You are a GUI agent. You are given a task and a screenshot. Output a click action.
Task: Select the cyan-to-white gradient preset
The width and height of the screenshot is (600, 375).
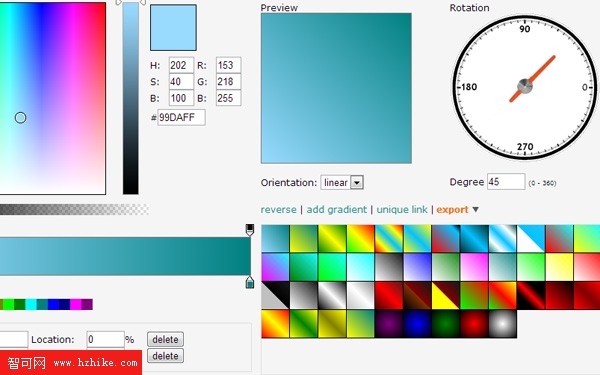[360, 267]
